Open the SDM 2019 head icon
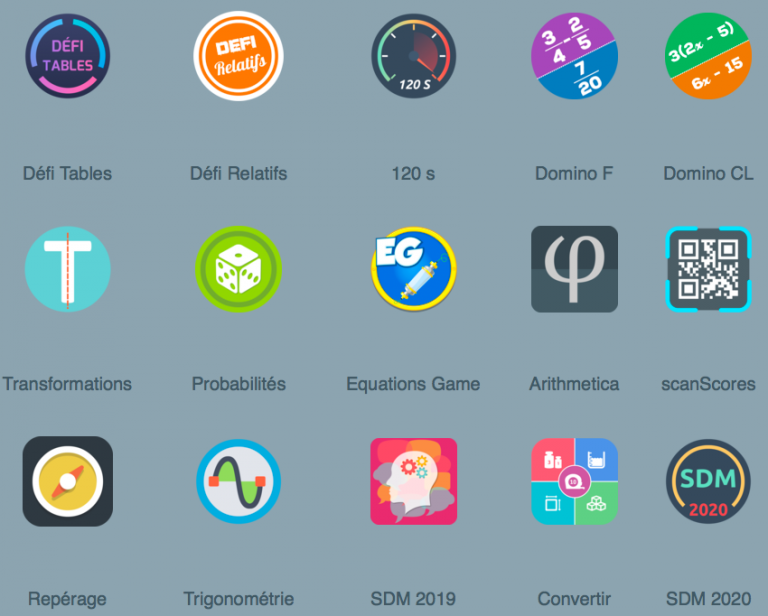 click(x=413, y=481)
